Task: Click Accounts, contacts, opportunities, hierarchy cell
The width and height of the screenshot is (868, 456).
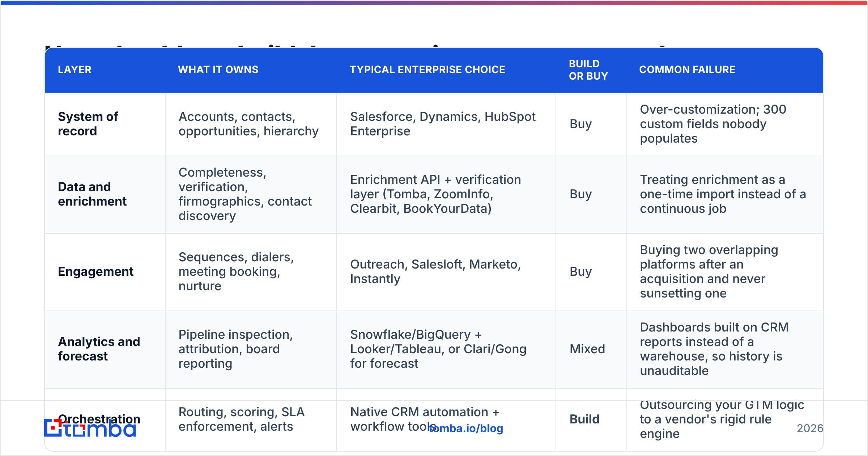Action: pyautogui.click(x=251, y=124)
